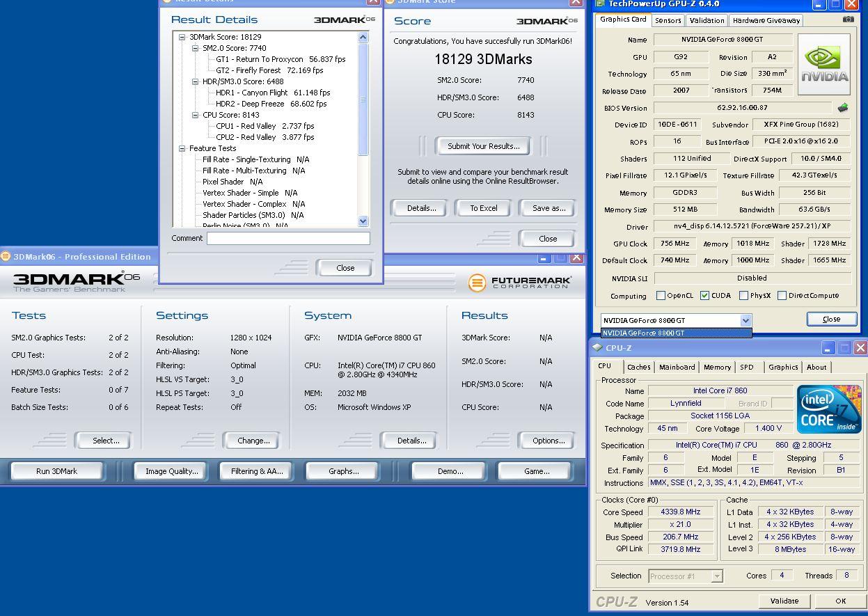Image resolution: width=868 pixels, height=616 pixels.
Task: Click the Result Details scrollbar up arrow
Action: 363,38
